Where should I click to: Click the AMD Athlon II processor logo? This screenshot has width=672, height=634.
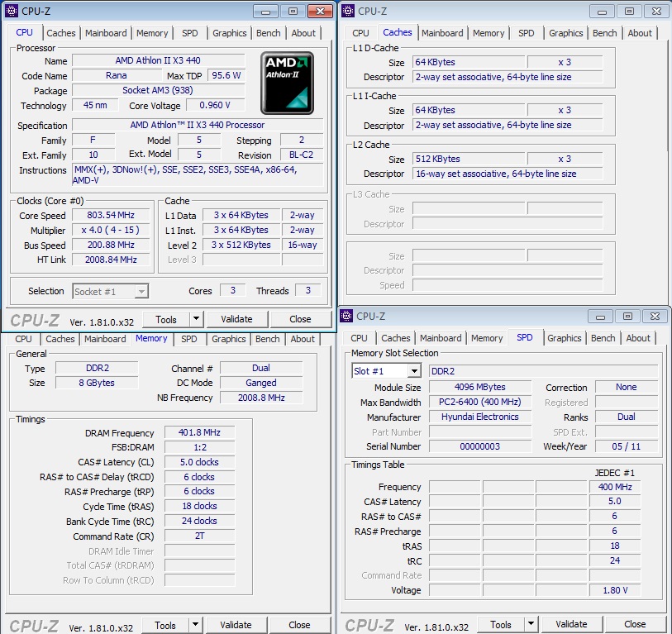(x=287, y=83)
